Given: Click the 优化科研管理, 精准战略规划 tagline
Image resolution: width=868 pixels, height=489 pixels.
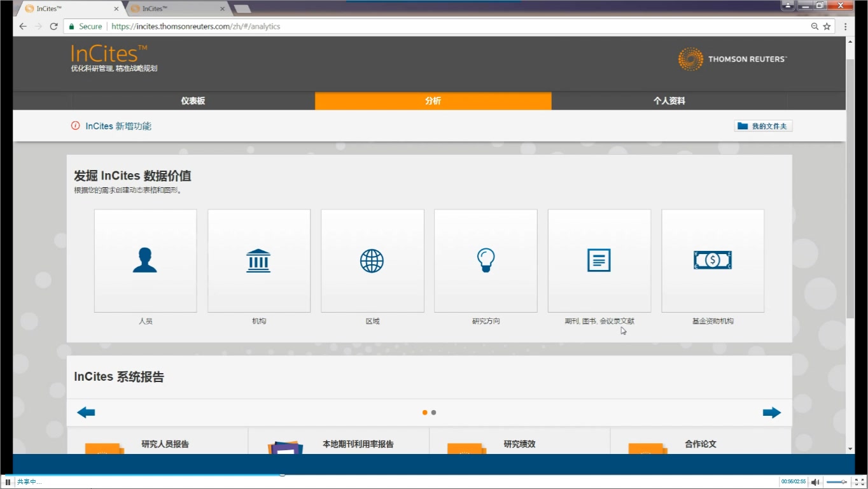Looking at the screenshot, I should 114,69.
